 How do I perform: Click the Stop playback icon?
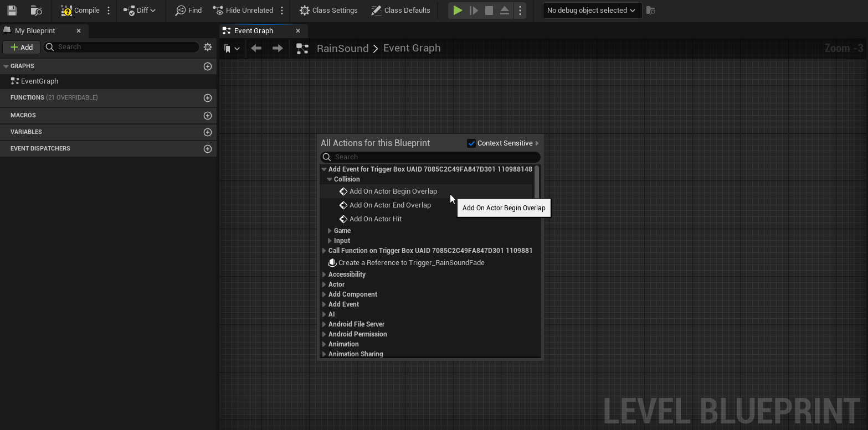click(489, 10)
